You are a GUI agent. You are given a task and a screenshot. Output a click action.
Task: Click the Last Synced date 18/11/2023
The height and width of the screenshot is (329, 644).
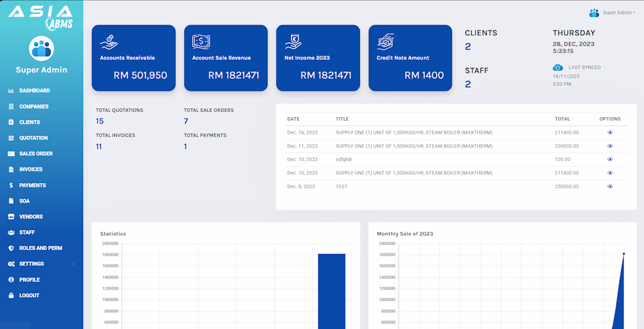point(566,77)
